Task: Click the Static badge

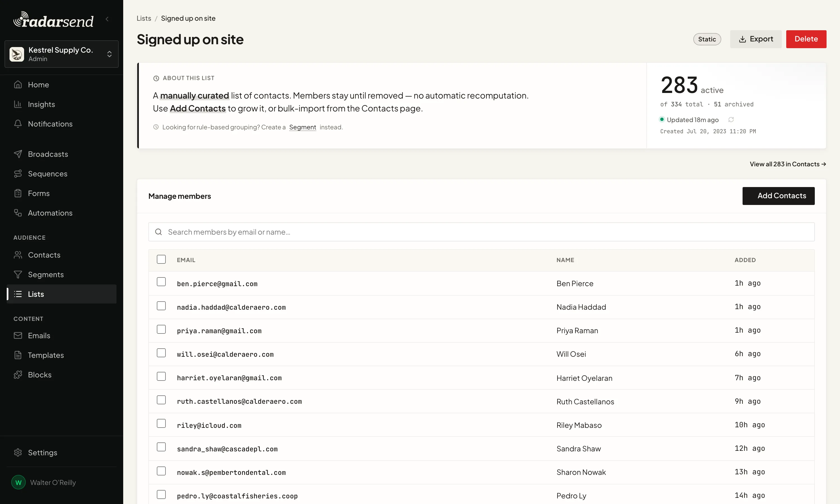Action: (707, 39)
